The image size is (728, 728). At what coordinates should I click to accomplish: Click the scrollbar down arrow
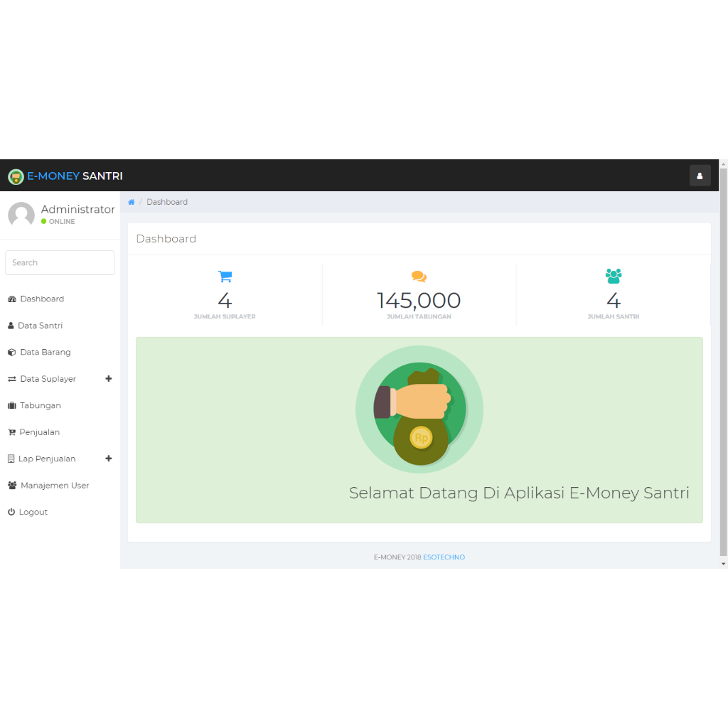pyautogui.click(x=723, y=564)
